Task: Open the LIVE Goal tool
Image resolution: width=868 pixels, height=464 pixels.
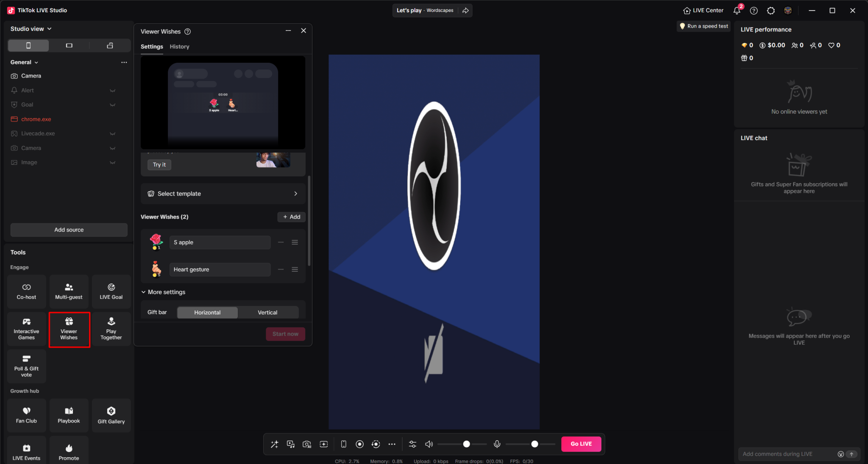Action: [x=111, y=292]
